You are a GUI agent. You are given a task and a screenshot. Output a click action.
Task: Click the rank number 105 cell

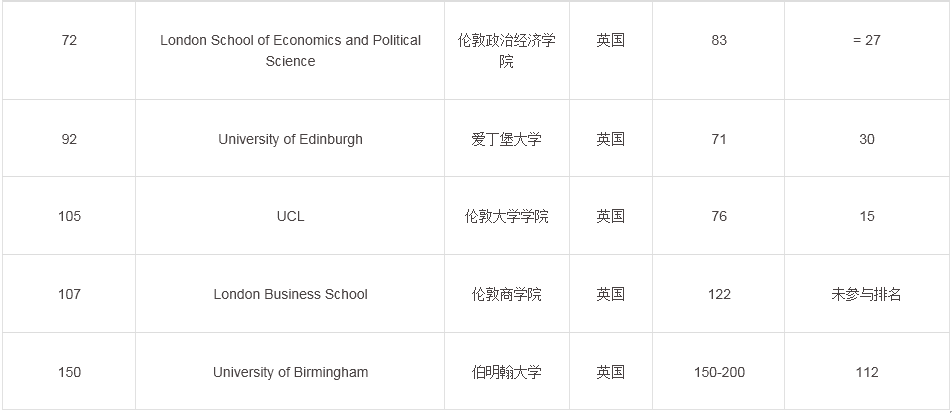point(69,217)
